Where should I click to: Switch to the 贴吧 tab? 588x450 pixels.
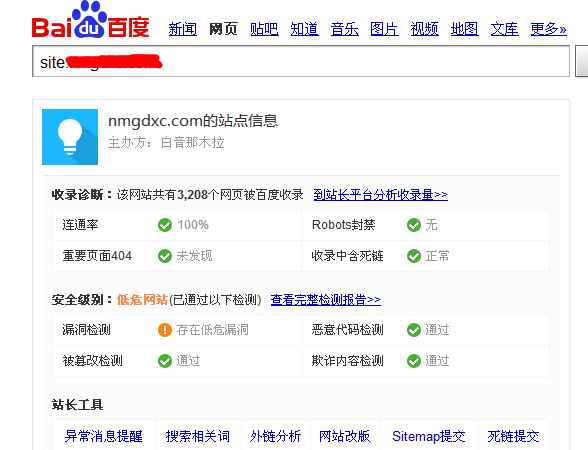[264, 29]
